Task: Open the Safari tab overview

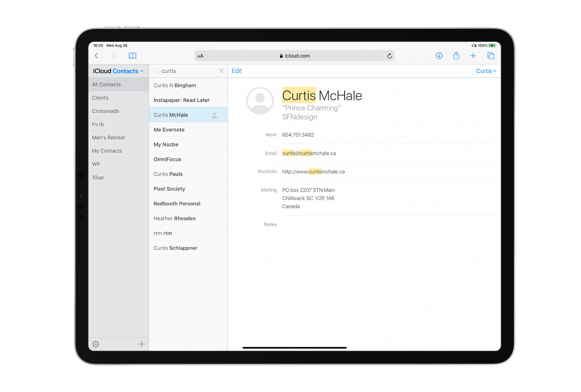Action: tap(490, 55)
